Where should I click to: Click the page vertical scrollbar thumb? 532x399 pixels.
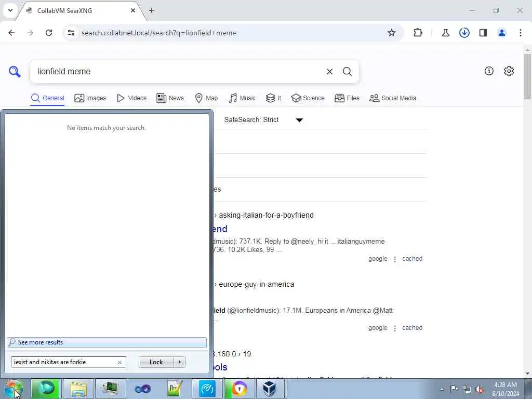tap(528, 76)
